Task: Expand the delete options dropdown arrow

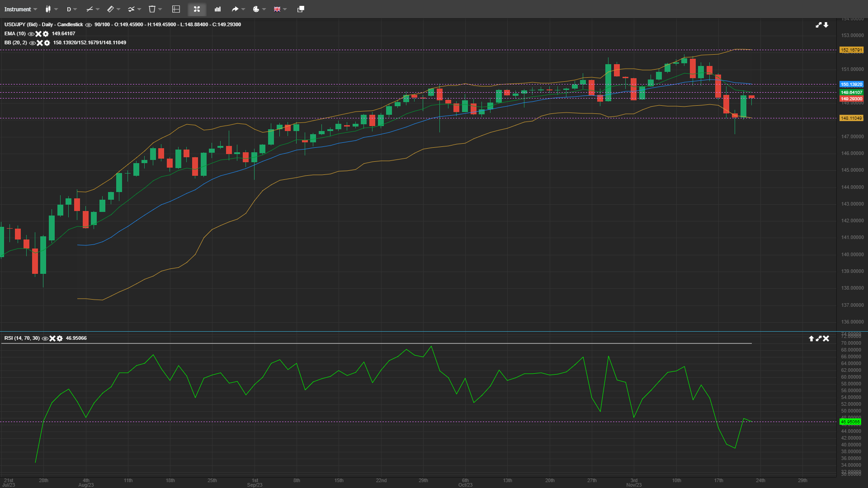Action: 160,9
